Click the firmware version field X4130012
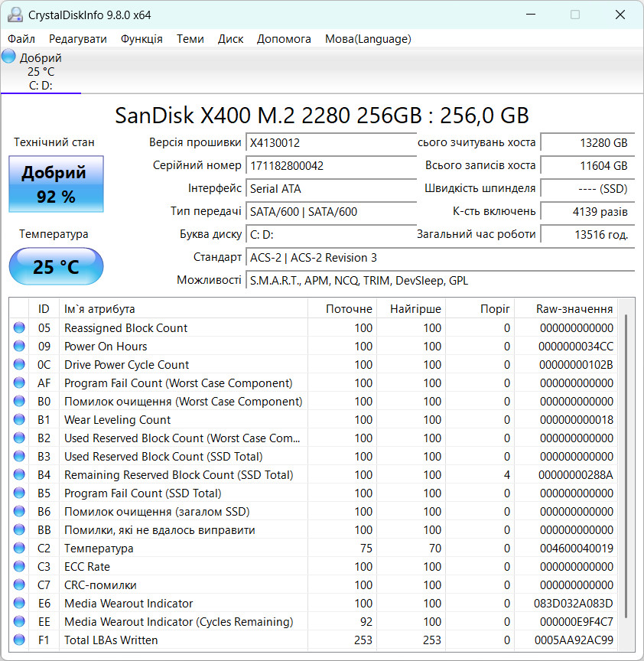 331,142
